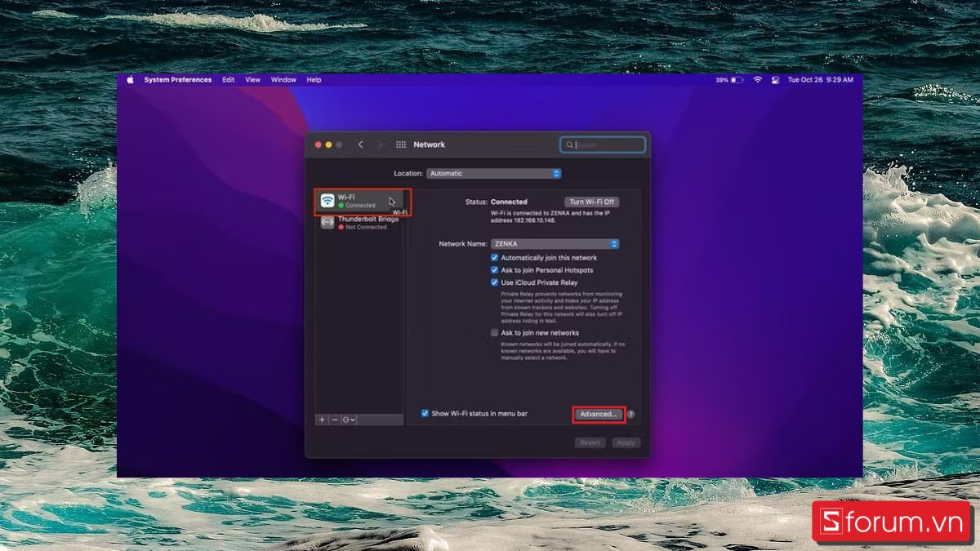
Task: Open the Network Name ZENKA dropdown
Action: pyautogui.click(x=555, y=243)
